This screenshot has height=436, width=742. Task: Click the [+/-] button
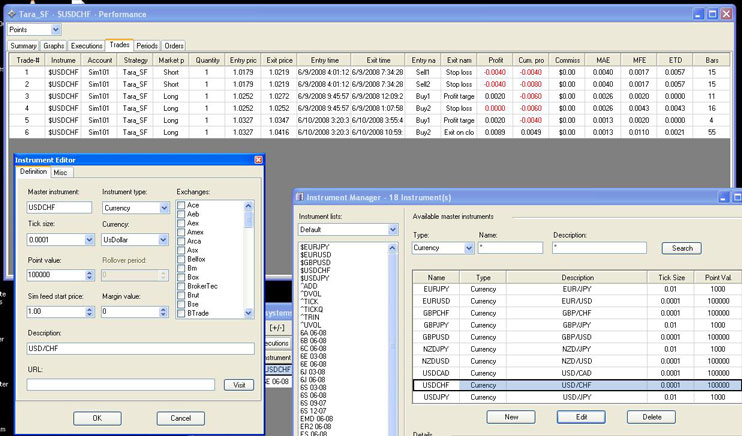click(x=277, y=326)
